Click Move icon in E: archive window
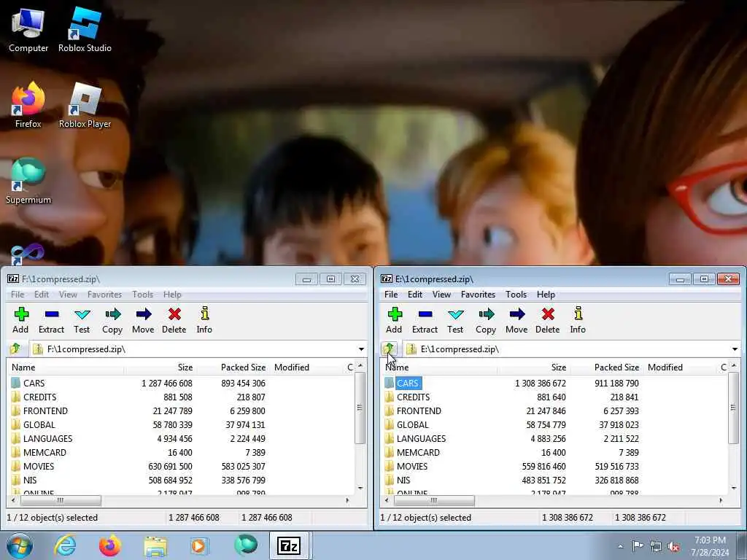Screen dimensions: 747x560 [x=516, y=320]
